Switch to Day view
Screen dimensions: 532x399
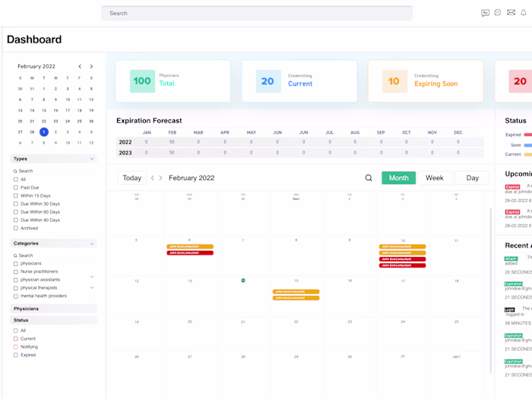(472, 178)
